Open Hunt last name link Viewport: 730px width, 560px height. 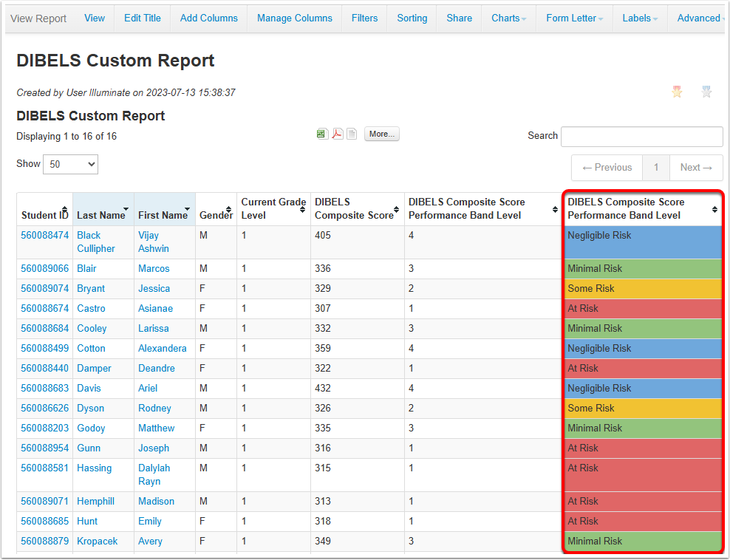coord(87,522)
